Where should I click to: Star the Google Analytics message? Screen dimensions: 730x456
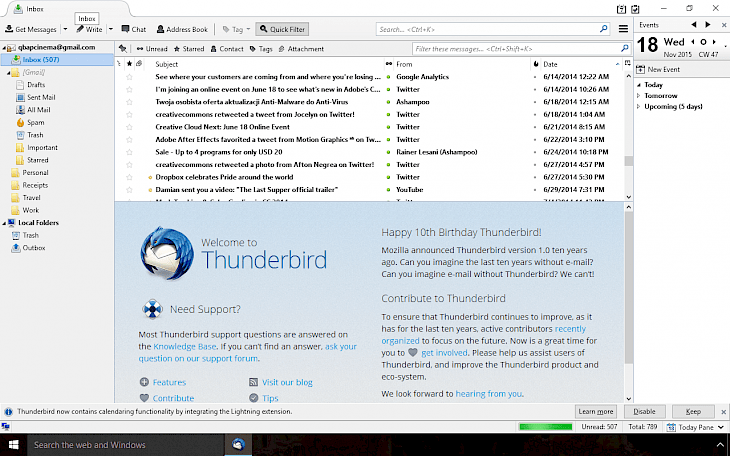(129, 77)
